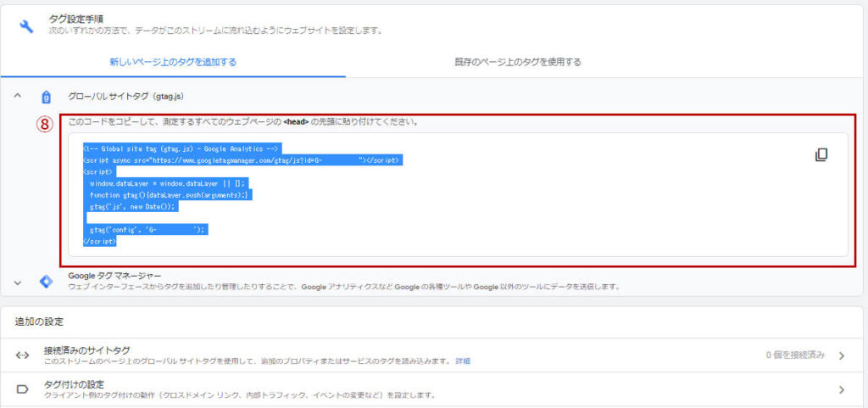Open 接続済みのサイトタグ via right chevron
868x408 pixels.
click(x=842, y=355)
